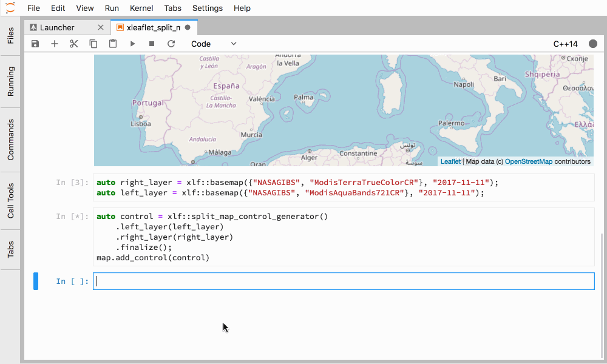Open the sidebar Tabs panel
607x364 pixels.
10,249
